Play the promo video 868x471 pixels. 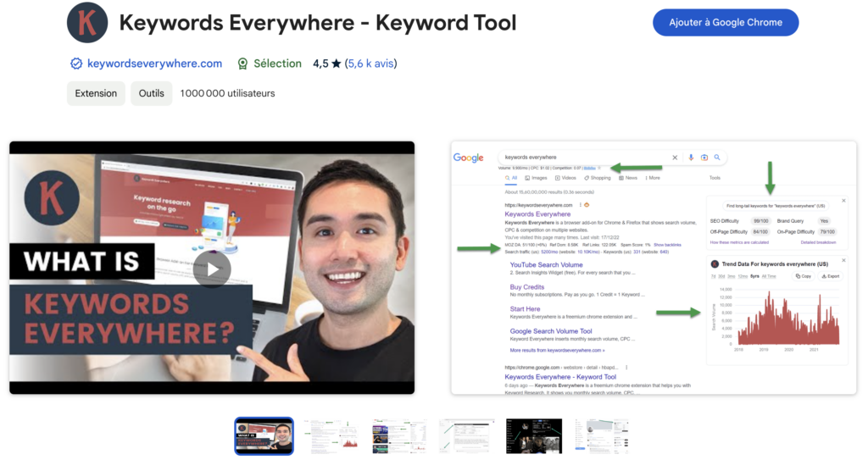tap(212, 269)
